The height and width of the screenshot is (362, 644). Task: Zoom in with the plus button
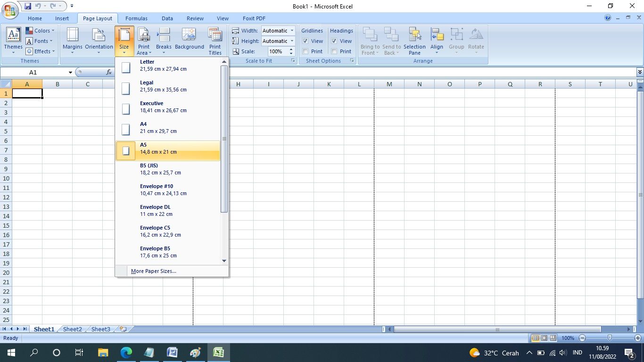coord(638,338)
